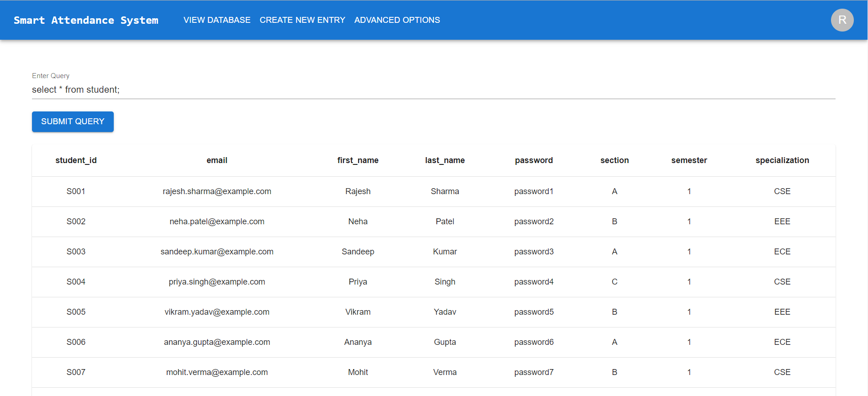The width and height of the screenshot is (868, 396).
Task: Click section C in Priya's row
Action: [x=614, y=282]
